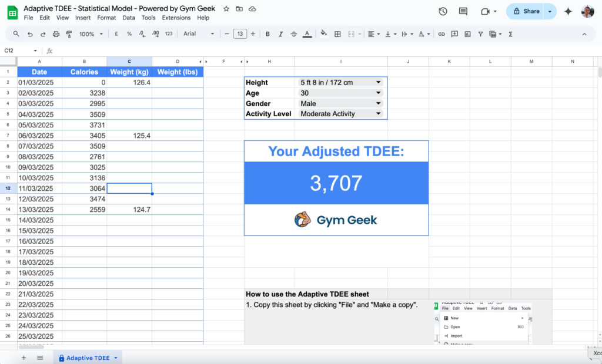
Task: Open the Data menu
Action: (x=129, y=18)
